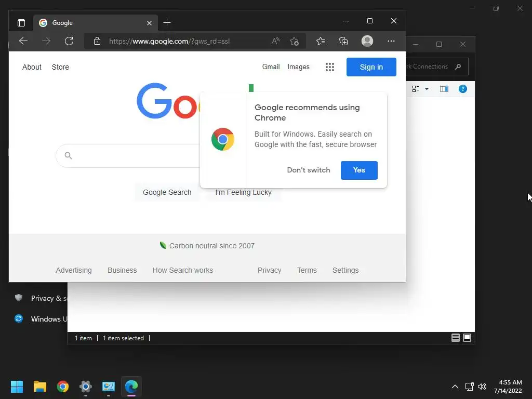Viewport: 532px width, 399px height.
Task: Open Business footer link
Action: point(122,270)
